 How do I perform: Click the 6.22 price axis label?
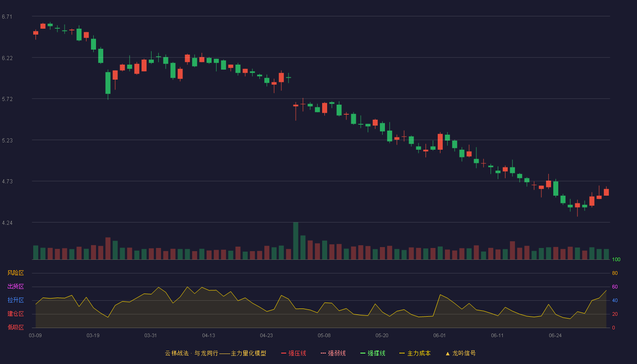pyautogui.click(x=7, y=58)
